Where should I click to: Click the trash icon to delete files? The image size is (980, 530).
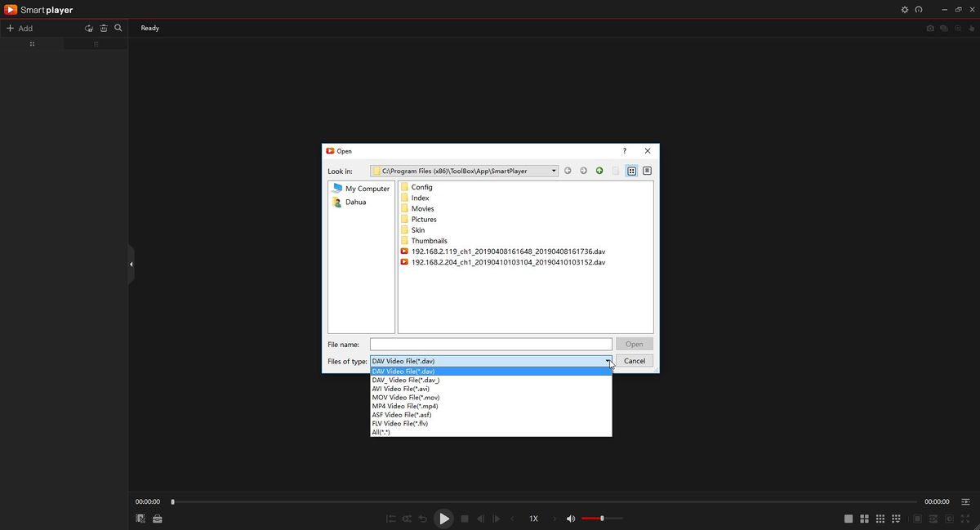[x=104, y=28]
